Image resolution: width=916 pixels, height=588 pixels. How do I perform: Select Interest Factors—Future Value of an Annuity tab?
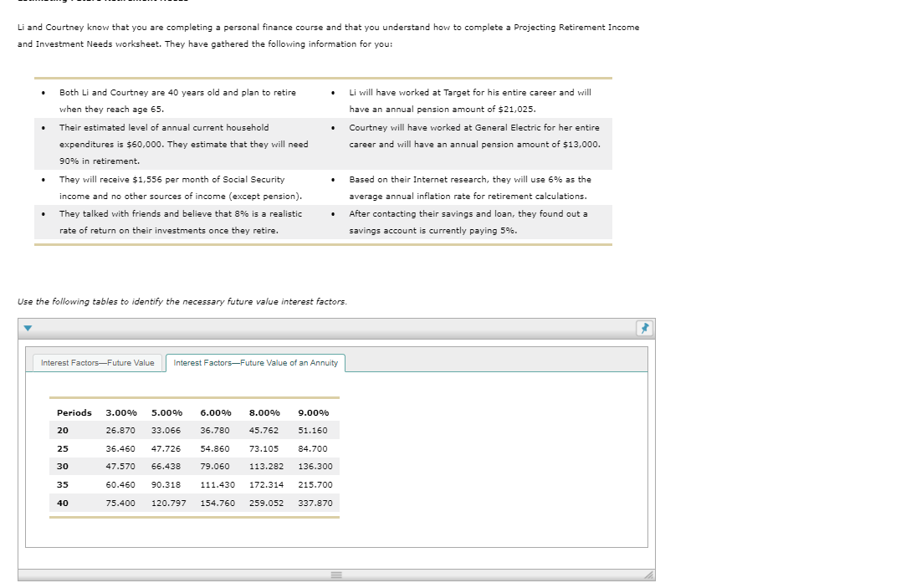pos(256,363)
